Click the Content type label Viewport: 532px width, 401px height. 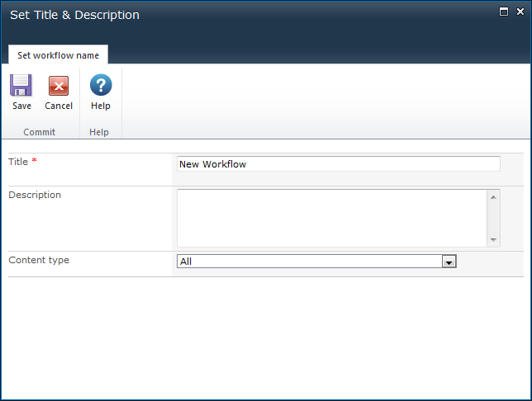pyautogui.click(x=39, y=260)
